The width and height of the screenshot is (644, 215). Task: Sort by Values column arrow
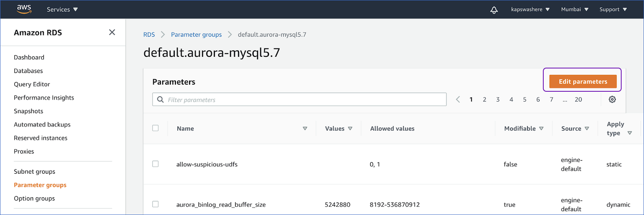pos(350,129)
